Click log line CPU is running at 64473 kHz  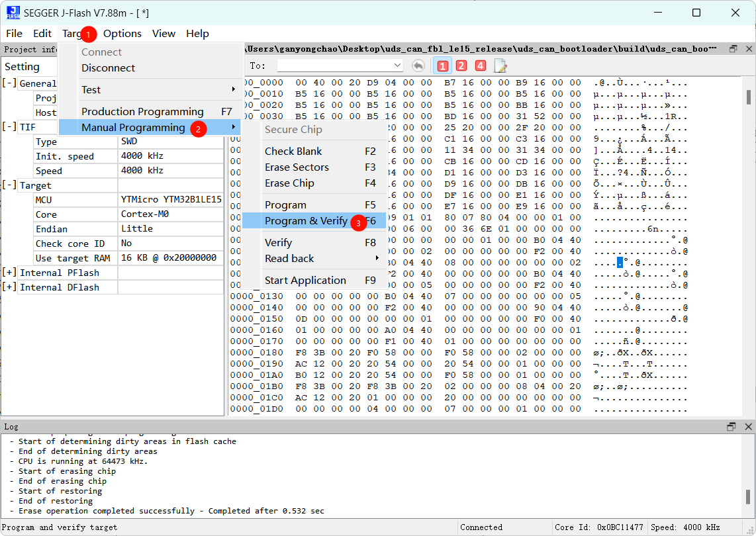tap(79, 461)
